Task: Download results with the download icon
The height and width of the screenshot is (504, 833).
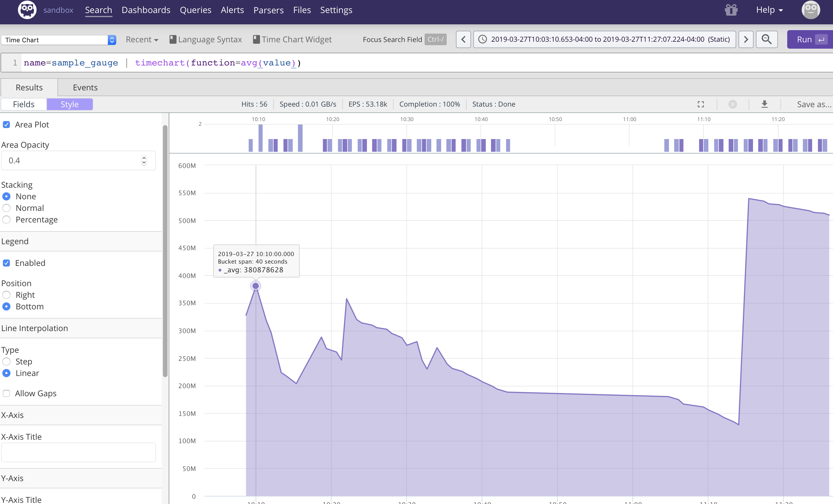Action: (764, 104)
